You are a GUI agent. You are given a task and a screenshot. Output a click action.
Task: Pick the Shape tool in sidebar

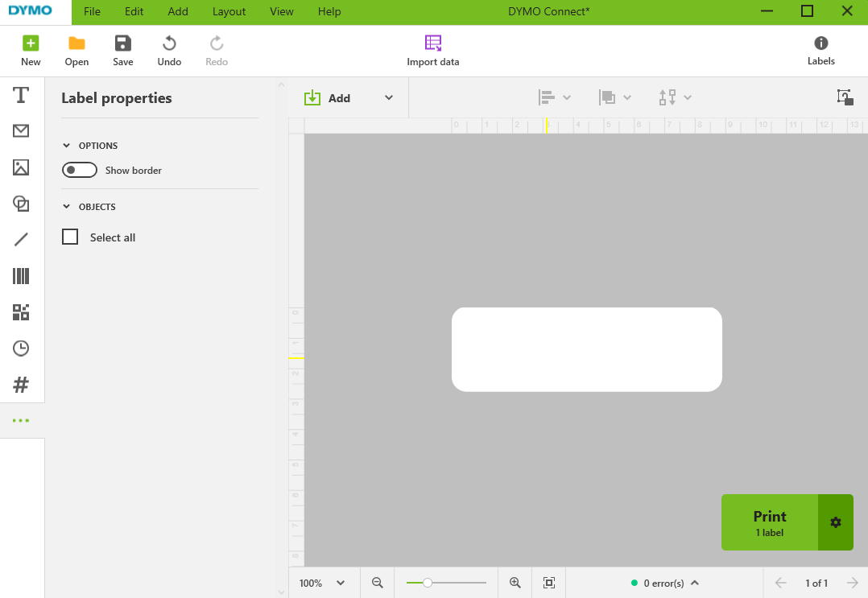pos(21,204)
